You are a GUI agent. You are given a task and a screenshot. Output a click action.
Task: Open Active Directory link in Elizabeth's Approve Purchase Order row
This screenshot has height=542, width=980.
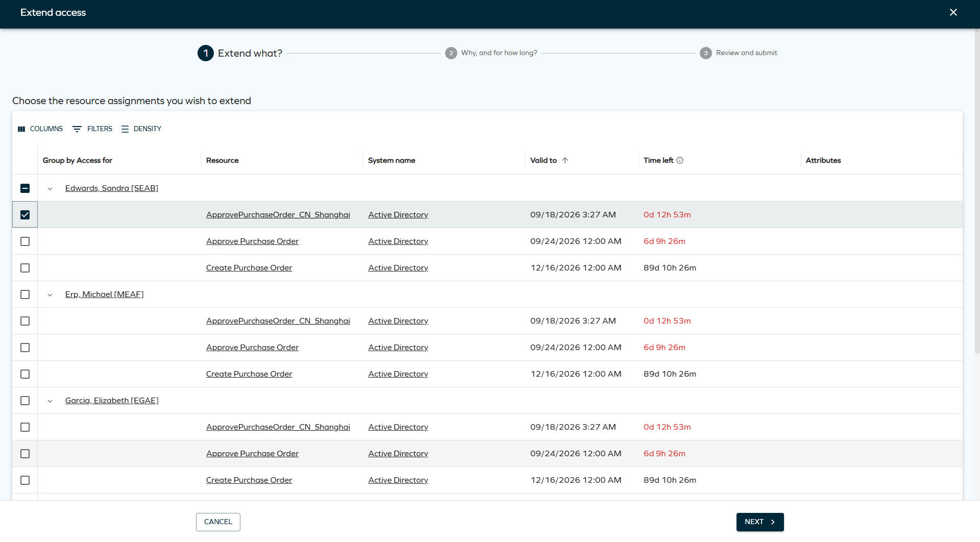click(x=398, y=454)
